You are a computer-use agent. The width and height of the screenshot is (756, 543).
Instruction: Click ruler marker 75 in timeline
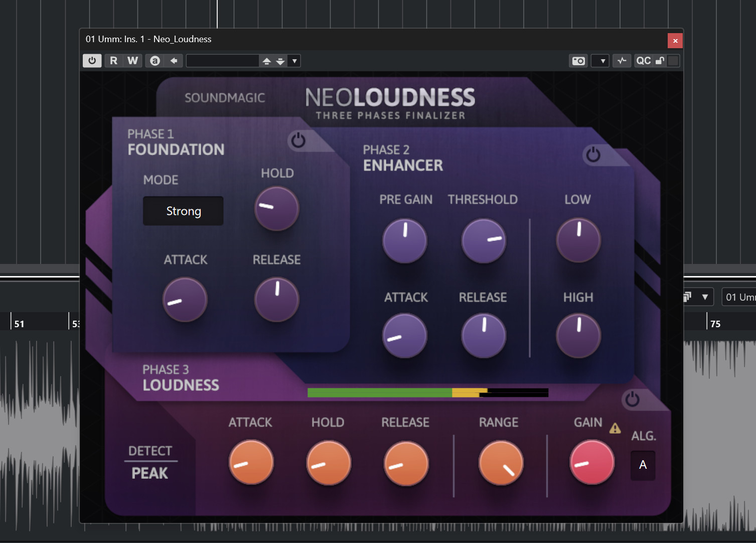(x=715, y=324)
